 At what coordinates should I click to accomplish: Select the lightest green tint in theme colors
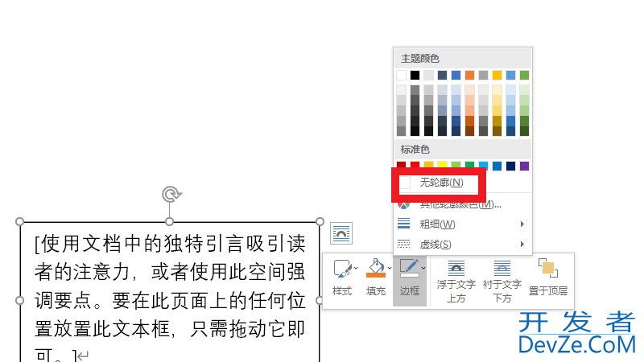tap(524, 90)
